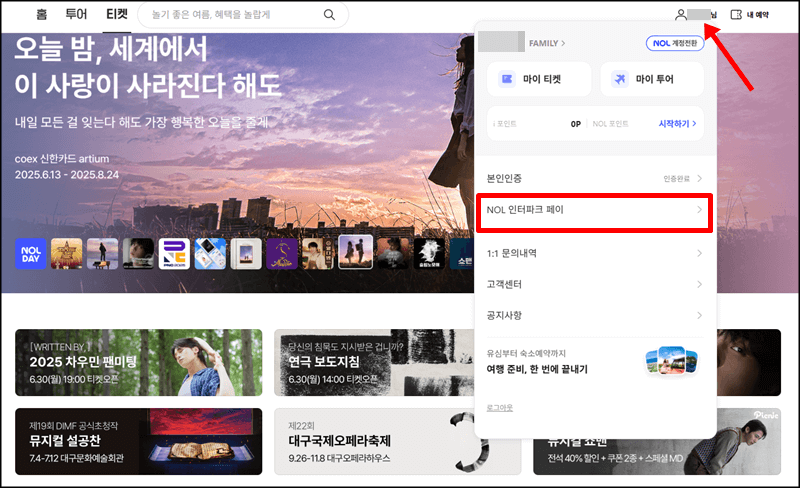Open 마이 티켓 button
Image resolution: width=800 pixels, height=488 pixels.
tap(539, 79)
